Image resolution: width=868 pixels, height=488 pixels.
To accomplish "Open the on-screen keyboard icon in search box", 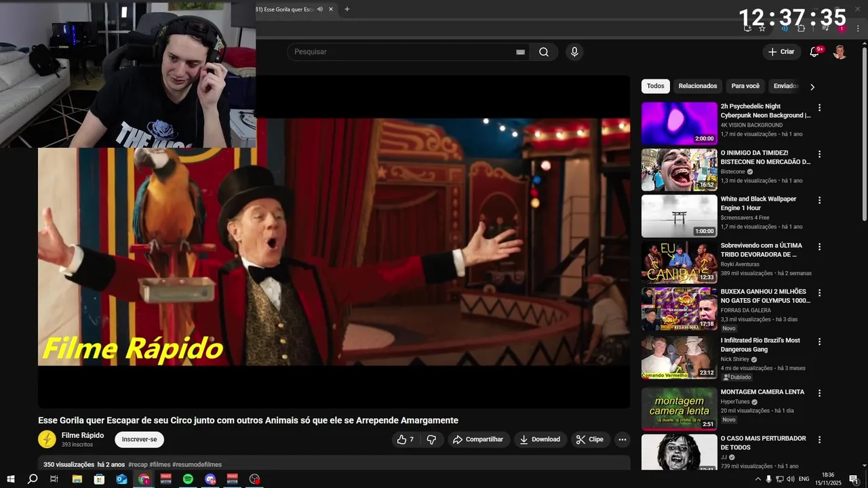I will click(x=521, y=52).
